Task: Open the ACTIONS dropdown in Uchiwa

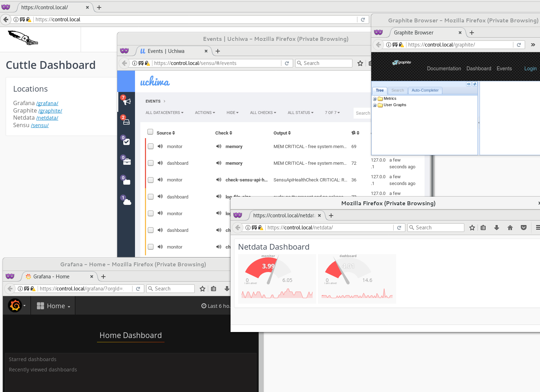Action: click(x=205, y=113)
